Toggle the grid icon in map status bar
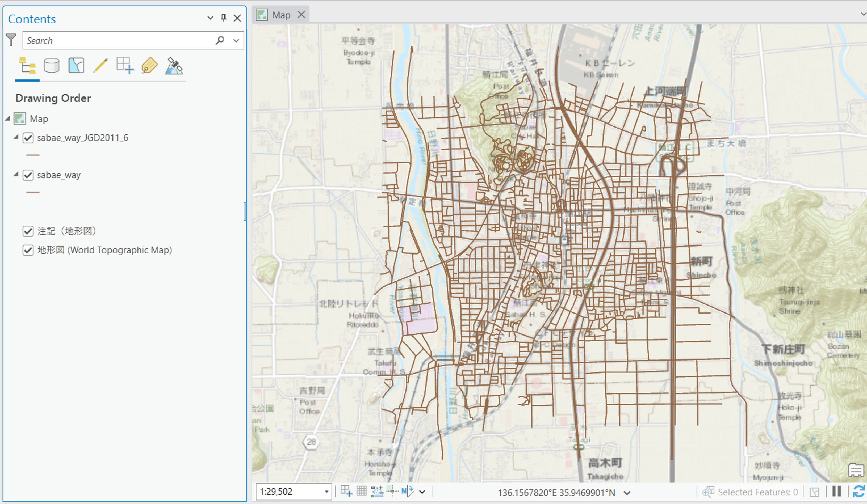Image resolution: width=867 pixels, height=504 pixels. pyautogui.click(x=361, y=491)
